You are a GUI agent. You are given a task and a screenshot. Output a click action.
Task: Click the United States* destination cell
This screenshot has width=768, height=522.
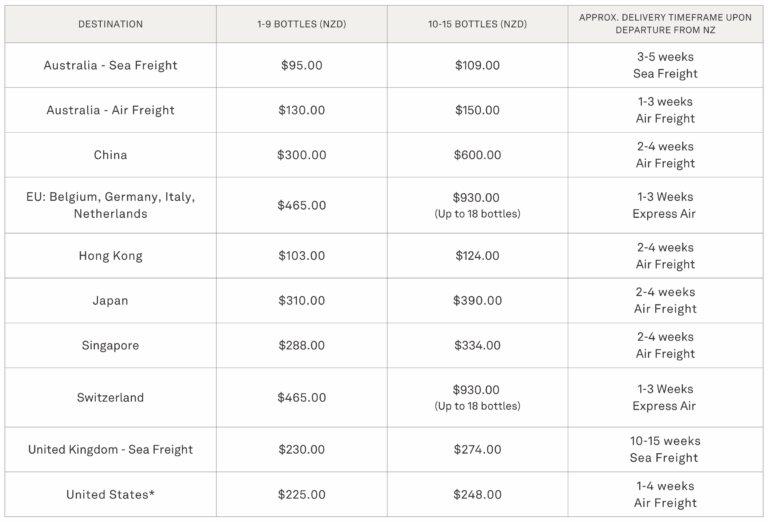click(110, 494)
